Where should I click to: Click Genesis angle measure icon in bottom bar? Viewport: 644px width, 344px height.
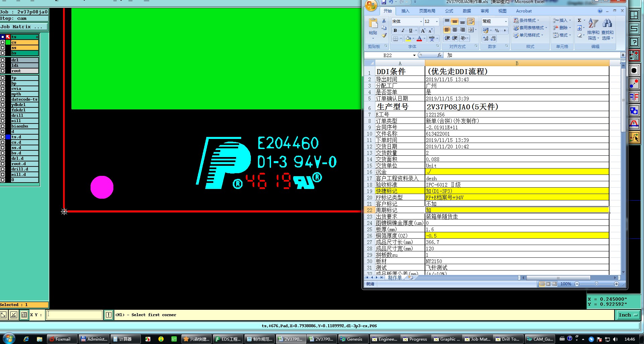pos(14,315)
